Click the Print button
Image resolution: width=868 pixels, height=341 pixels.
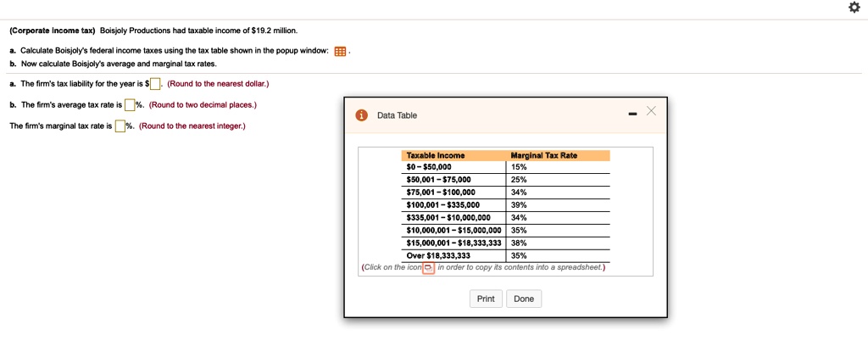(x=486, y=299)
